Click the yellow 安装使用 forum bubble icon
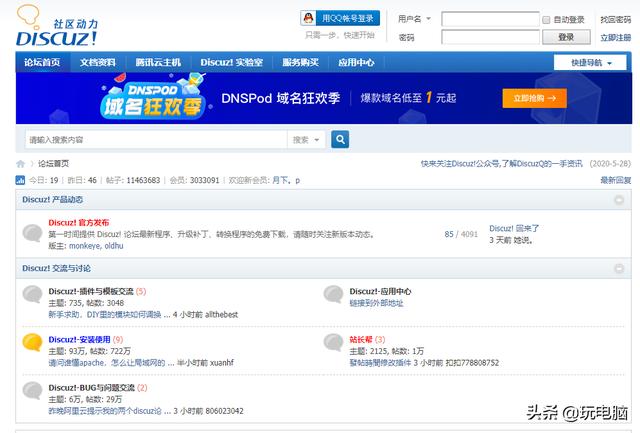This screenshot has height=433, width=640. click(32, 342)
